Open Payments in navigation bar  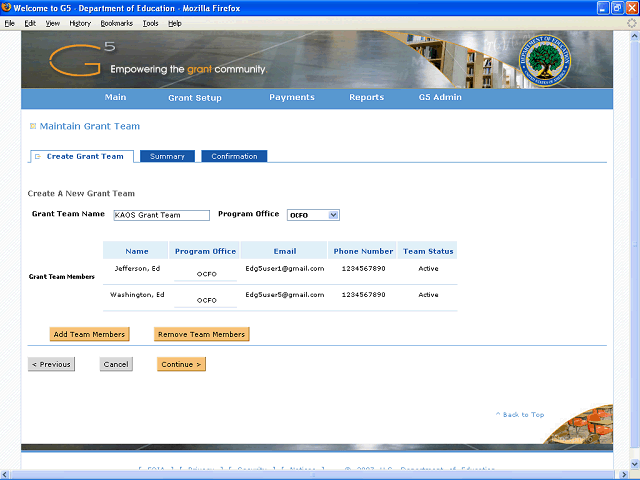[292, 97]
